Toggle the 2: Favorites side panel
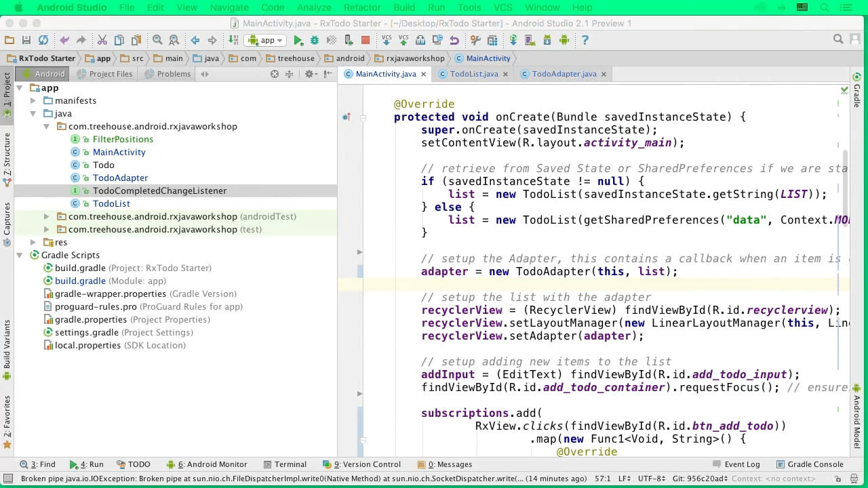This screenshot has height=488, width=868. tap(7, 422)
